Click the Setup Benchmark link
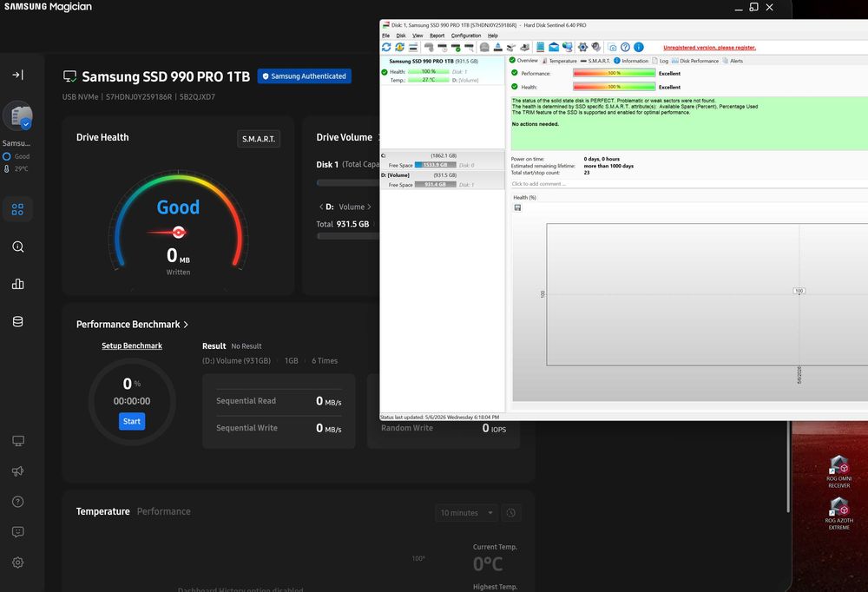868x592 pixels. tap(132, 345)
